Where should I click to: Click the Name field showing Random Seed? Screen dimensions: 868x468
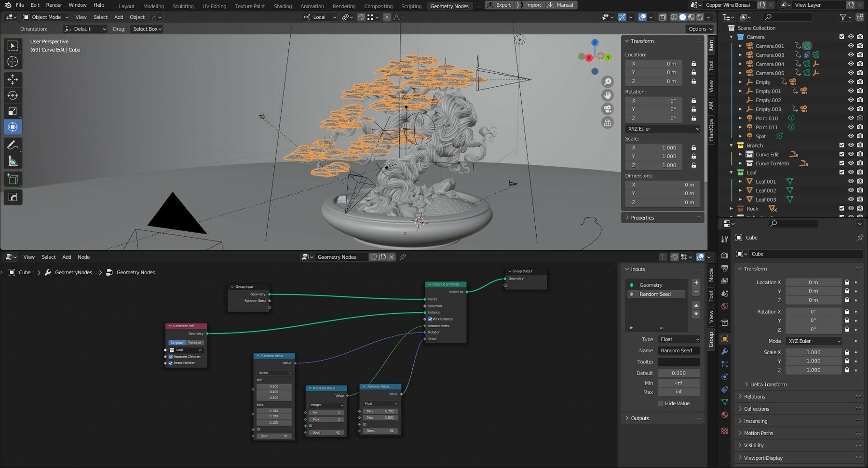click(x=678, y=350)
